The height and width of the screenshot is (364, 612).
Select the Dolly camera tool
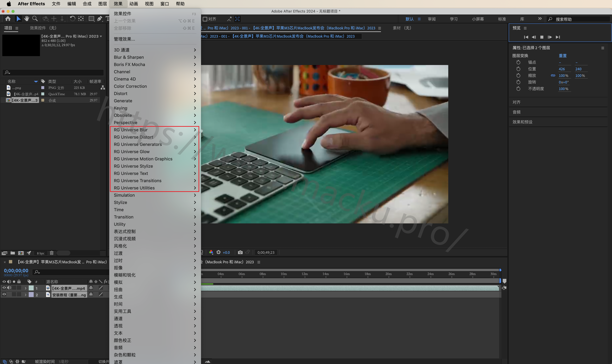[62, 19]
